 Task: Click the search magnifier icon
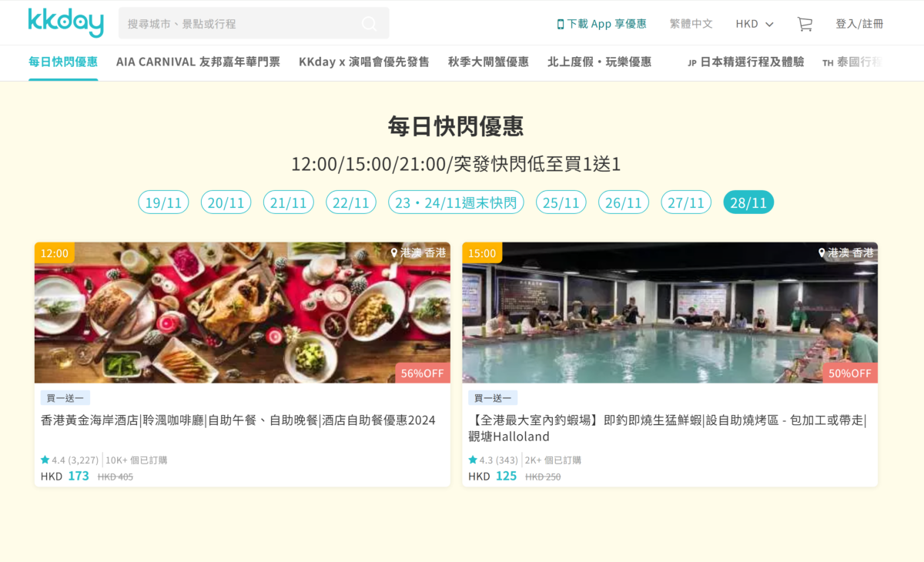[370, 24]
